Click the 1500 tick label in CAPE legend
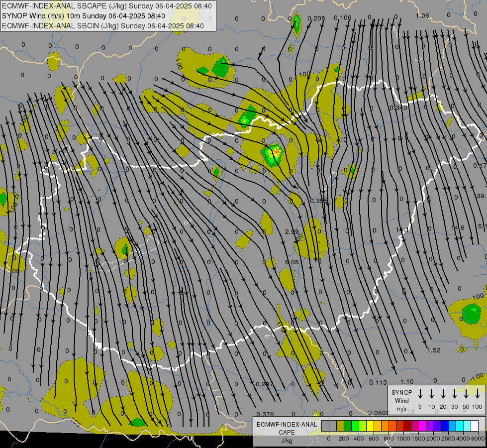This screenshot has width=487, height=448. click(x=418, y=439)
